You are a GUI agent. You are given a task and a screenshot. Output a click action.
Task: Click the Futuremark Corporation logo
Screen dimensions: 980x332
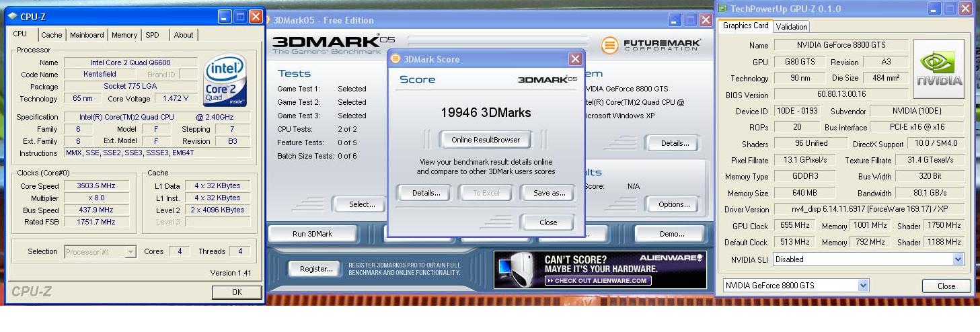(650, 45)
